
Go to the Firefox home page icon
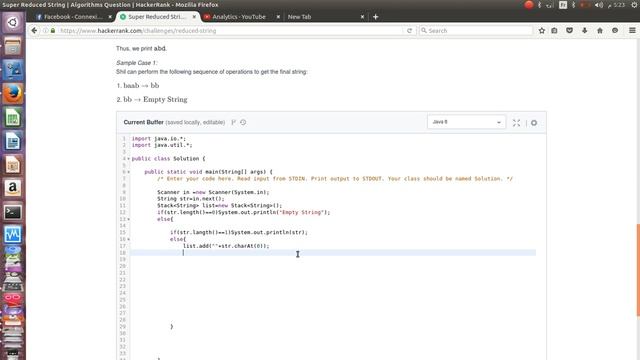click(x=600, y=31)
